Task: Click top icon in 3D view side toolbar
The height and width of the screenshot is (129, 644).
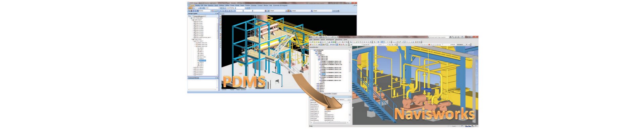Action: pos(220,16)
